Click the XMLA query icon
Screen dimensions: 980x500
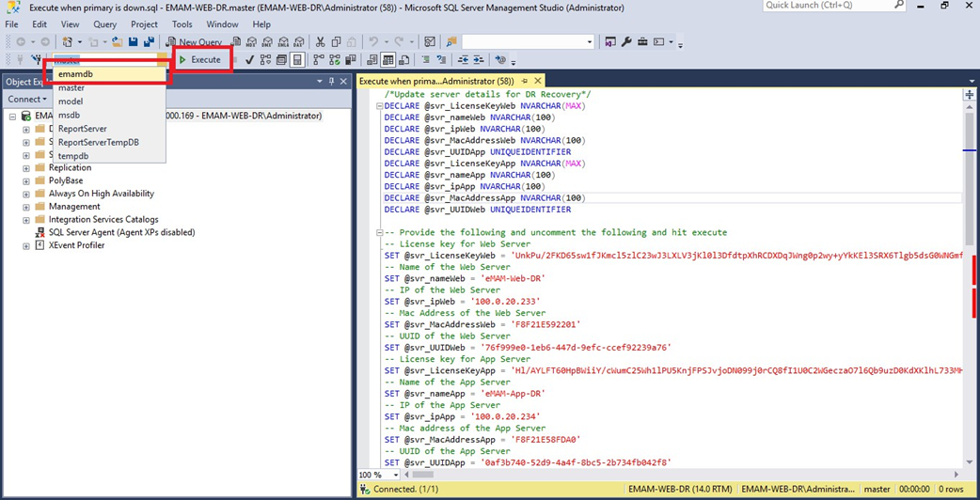(x=284, y=41)
